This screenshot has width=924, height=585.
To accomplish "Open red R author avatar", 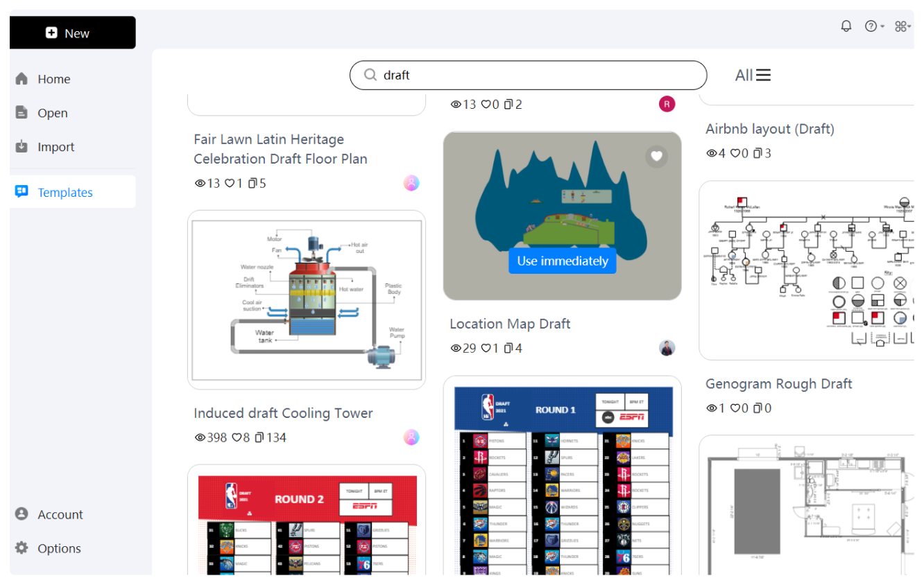I will point(667,105).
